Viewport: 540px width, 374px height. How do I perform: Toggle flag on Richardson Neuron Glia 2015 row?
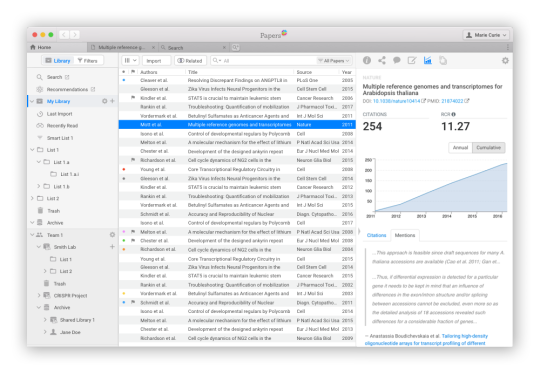tap(133, 160)
